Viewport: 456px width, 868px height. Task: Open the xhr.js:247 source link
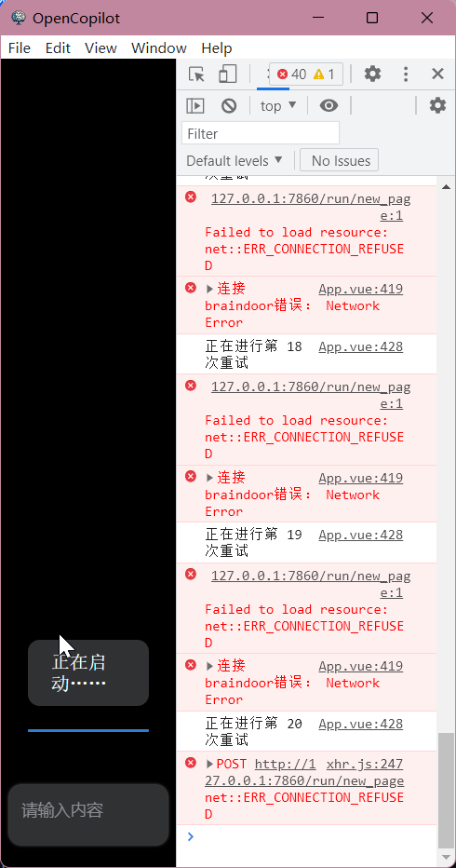[365, 765]
